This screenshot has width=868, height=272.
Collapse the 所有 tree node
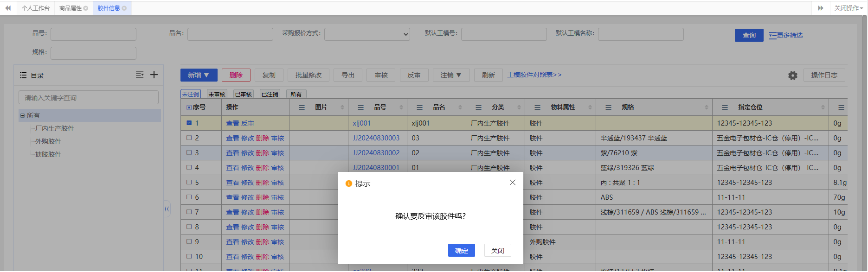[x=22, y=116]
